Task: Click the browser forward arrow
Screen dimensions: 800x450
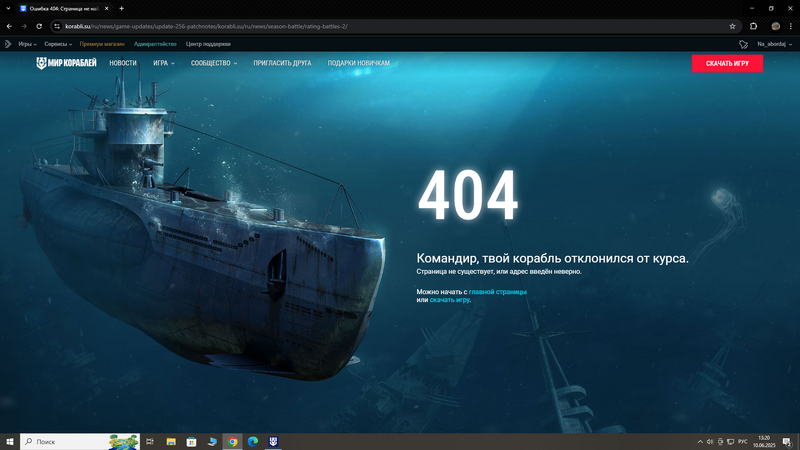Action: (x=24, y=26)
